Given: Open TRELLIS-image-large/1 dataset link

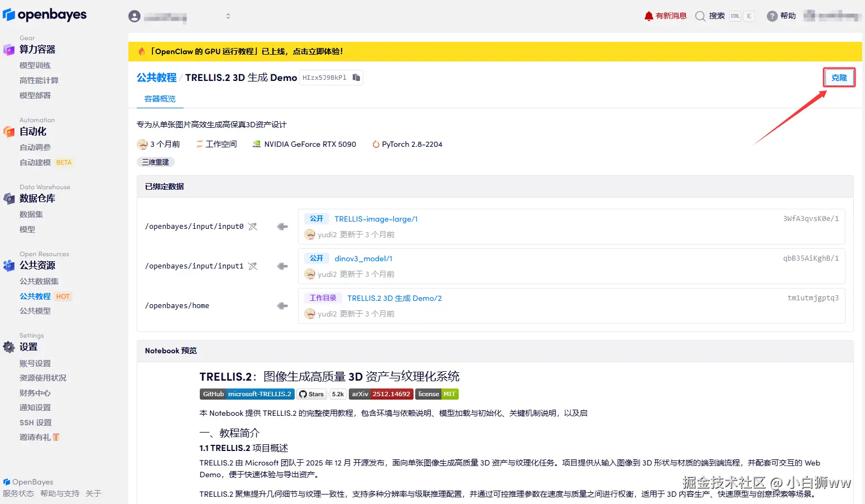Looking at the screenshot, I should [x=376, y=219].
